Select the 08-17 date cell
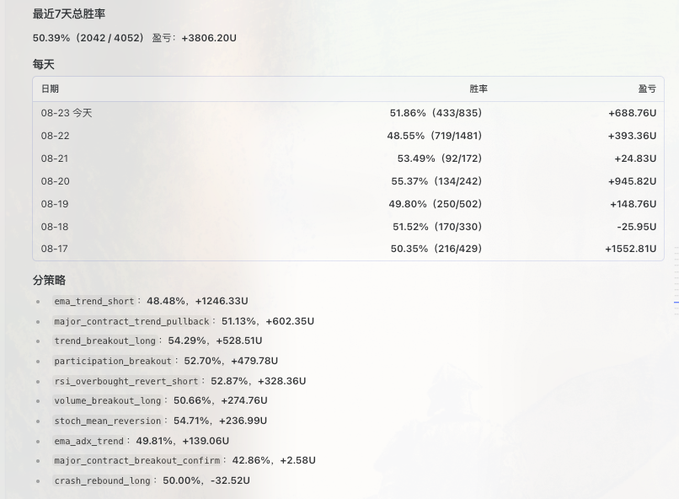Viewport: 679px width, 499px height. (x=54, y=249)
